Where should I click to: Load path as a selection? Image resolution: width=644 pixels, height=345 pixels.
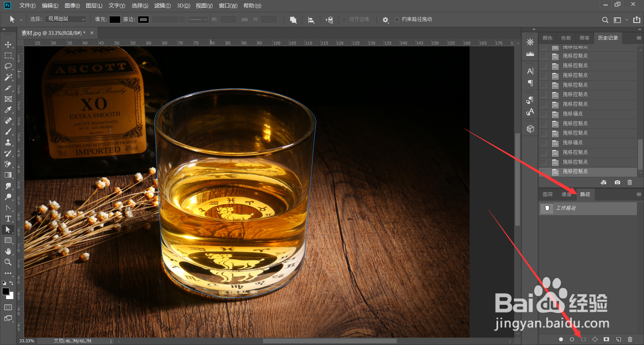[583, 339]
